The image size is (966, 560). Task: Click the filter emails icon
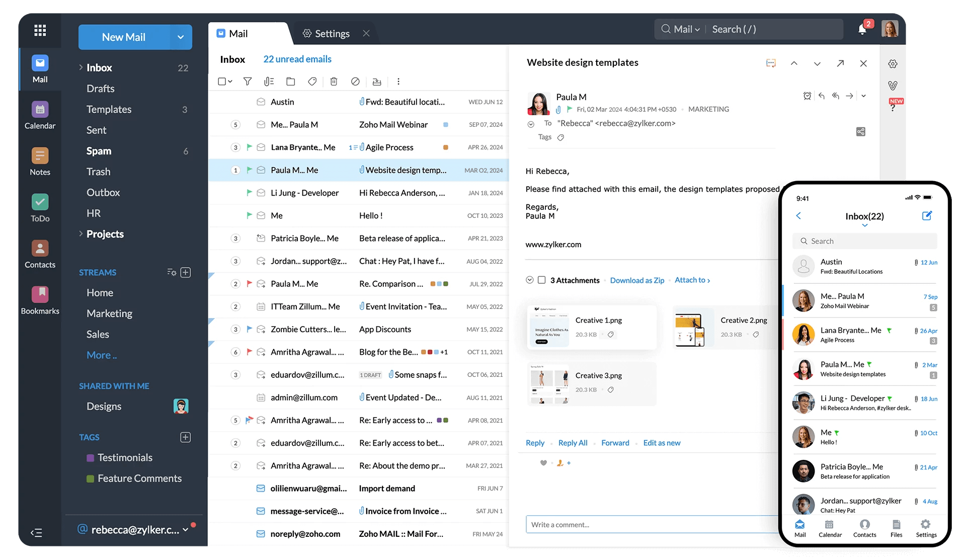coord(246,82)
